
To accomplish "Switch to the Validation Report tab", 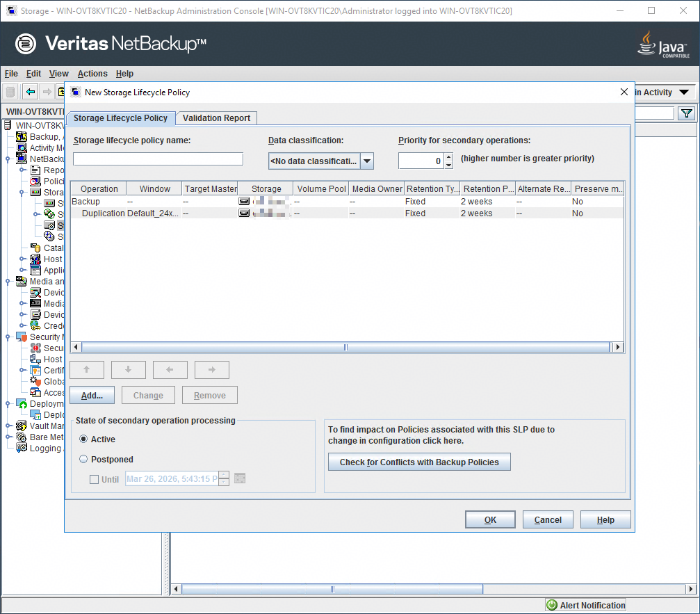I will pyautogui.click(x=216, y=118).
